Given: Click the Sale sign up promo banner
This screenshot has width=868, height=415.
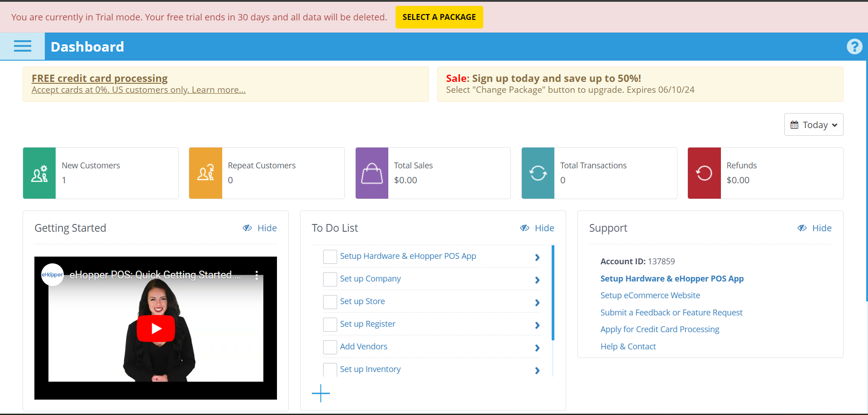Looking at the screenshot, I should 640,84.
